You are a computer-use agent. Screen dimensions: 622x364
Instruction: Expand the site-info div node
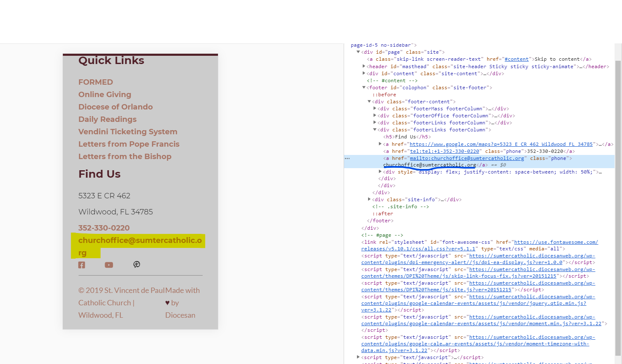pos(369,200)
